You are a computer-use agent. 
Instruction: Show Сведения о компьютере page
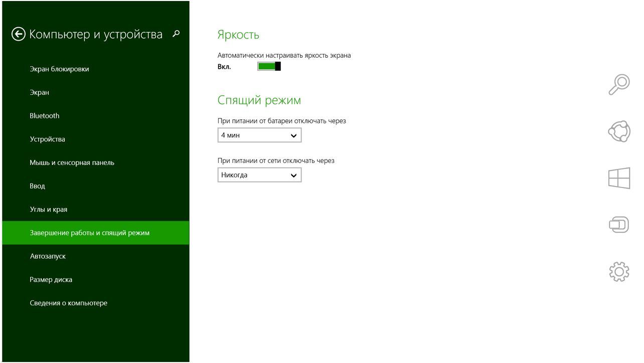69,303
